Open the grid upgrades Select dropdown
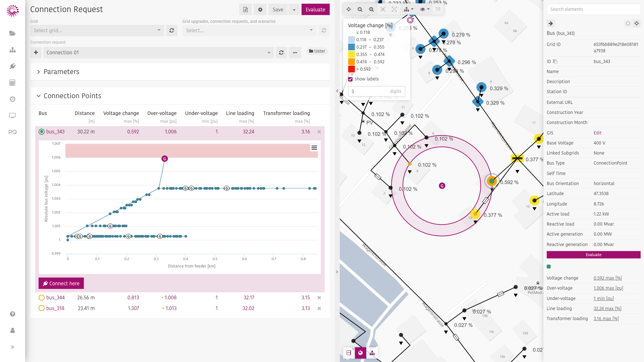Screen dimensions: 644x362 pyautogui.click(x=249, y=31)
